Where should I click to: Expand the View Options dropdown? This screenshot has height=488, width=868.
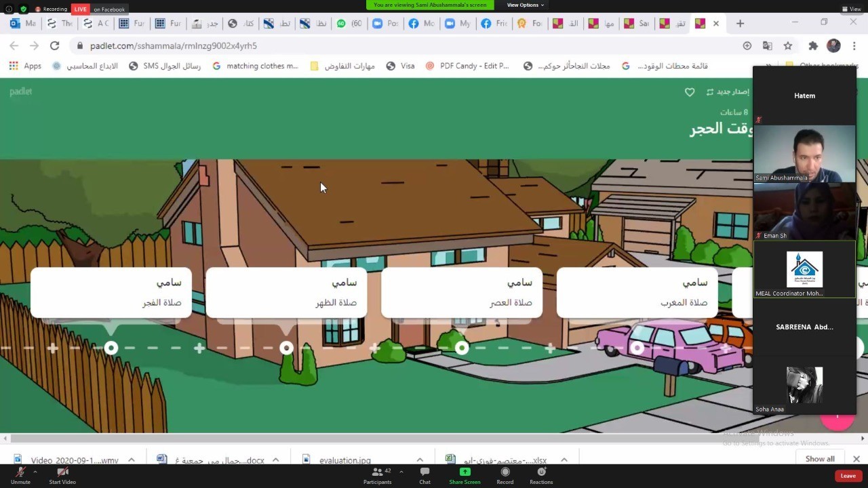(526, 5)
